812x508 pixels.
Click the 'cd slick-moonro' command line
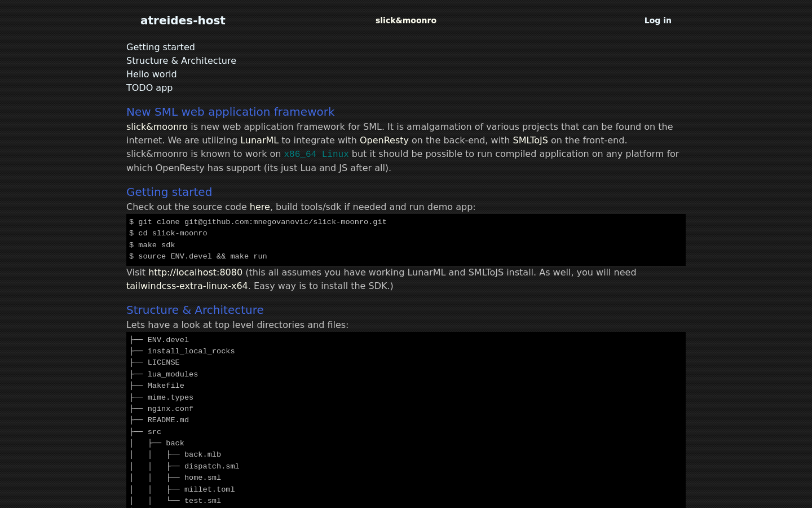[168, 233]
